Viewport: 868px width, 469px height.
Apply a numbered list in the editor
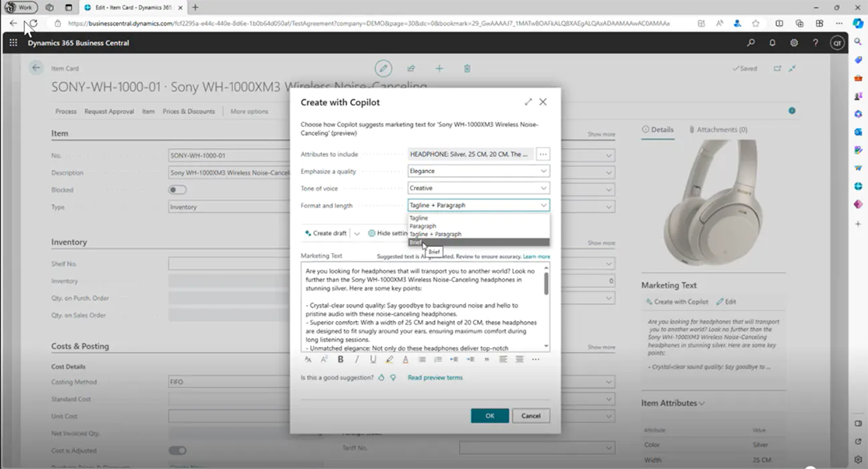click(x=438, y=360)
